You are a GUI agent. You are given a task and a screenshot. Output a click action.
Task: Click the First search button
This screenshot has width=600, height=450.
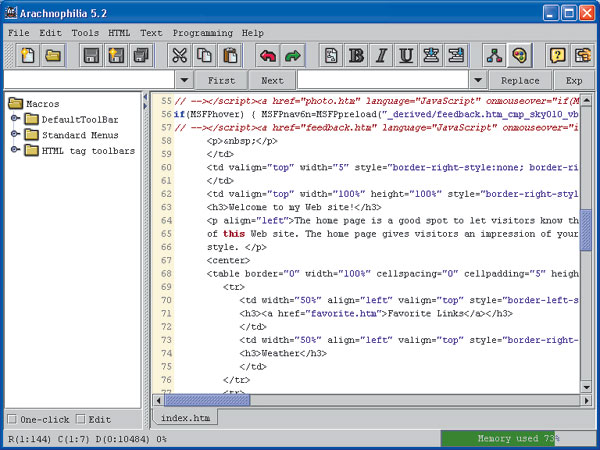[x=221, y=80]
